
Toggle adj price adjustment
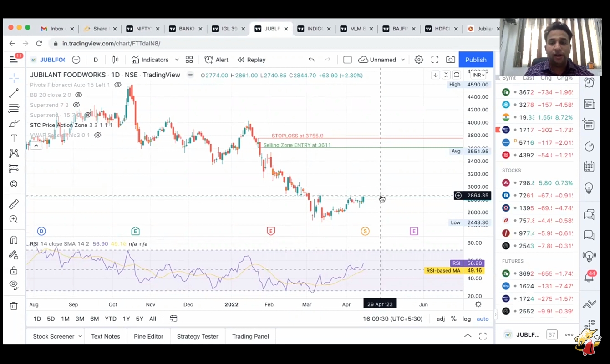pyautogui.click(x=441, y=318)
